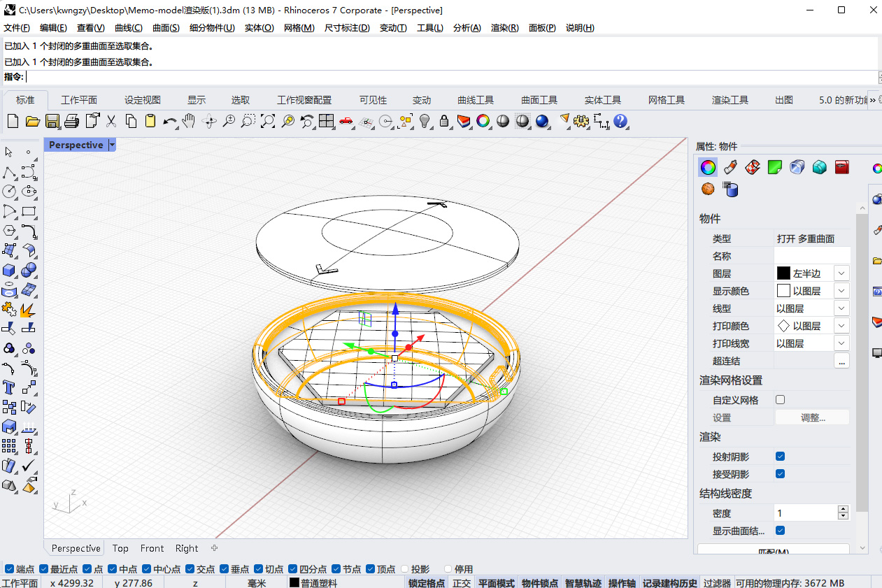The height and width of the screenshot is (588, 882).
Task: Toggle the 端点 object snap checkbox
Action: pos(10,569)
